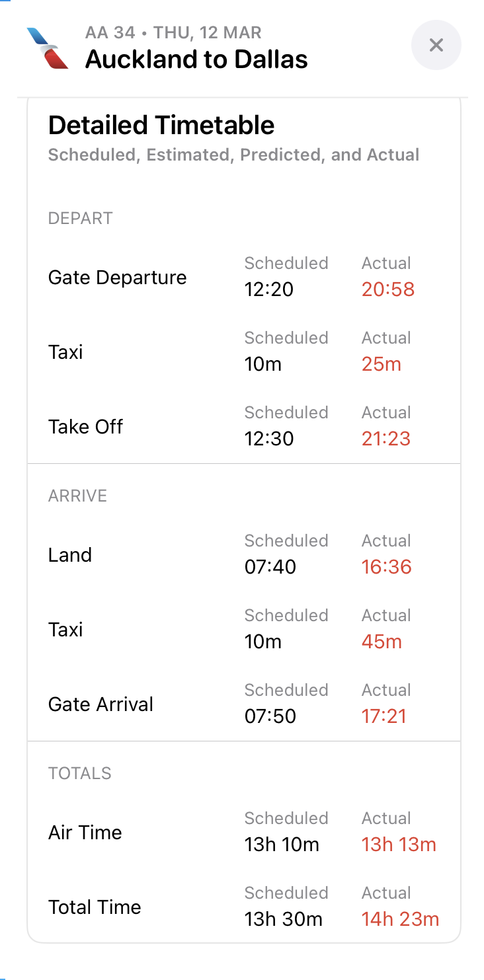Click arrival taxi actual value 45m
Screen dimensions: 484x980
tap(382, 642)
